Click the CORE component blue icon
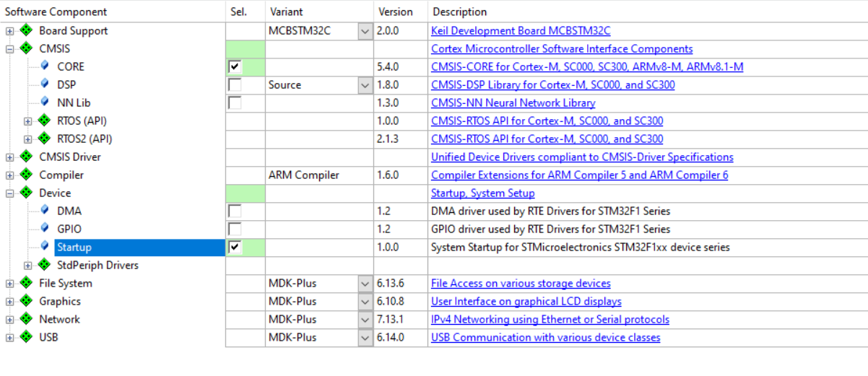The image size is (868, 376). tap(45, 66)
